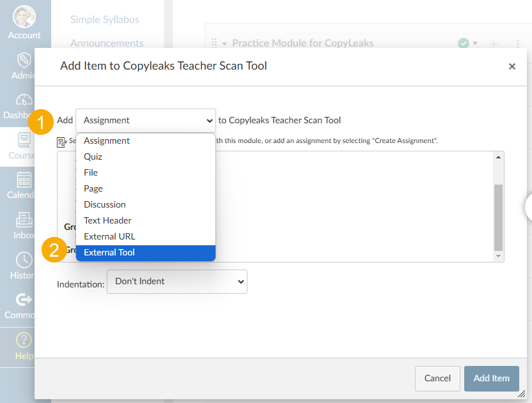The width and height of the screenshot is (532, 403).
Task: Click the plus icon on Practice Module
Action: point(494,43)
